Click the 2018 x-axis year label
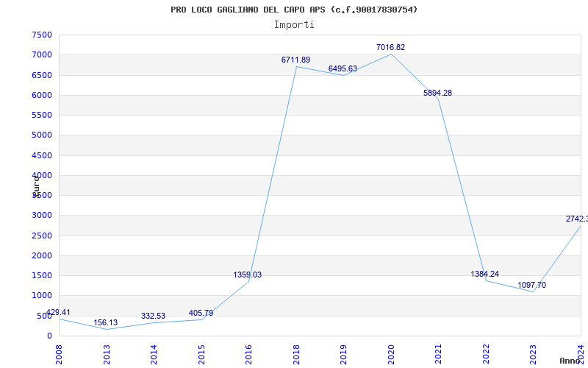 pos(296,354)
